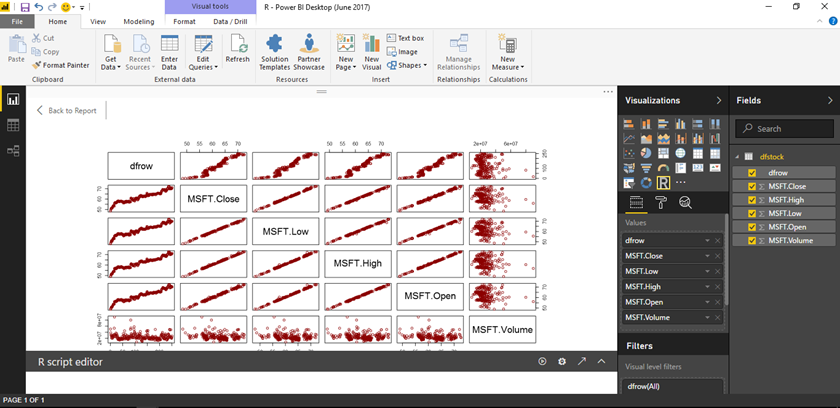840x408 pixels.
Task: Open the Relationships view in left sidebar
Action: pyautogui.click(x=13, y=150)
